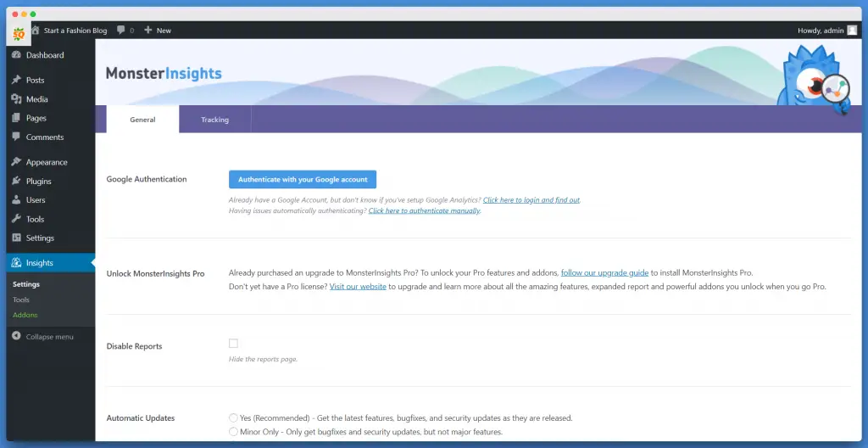Follow 'Click here to login and find out' link
This screenshot has width=868, height=448.
click(531, 199)
